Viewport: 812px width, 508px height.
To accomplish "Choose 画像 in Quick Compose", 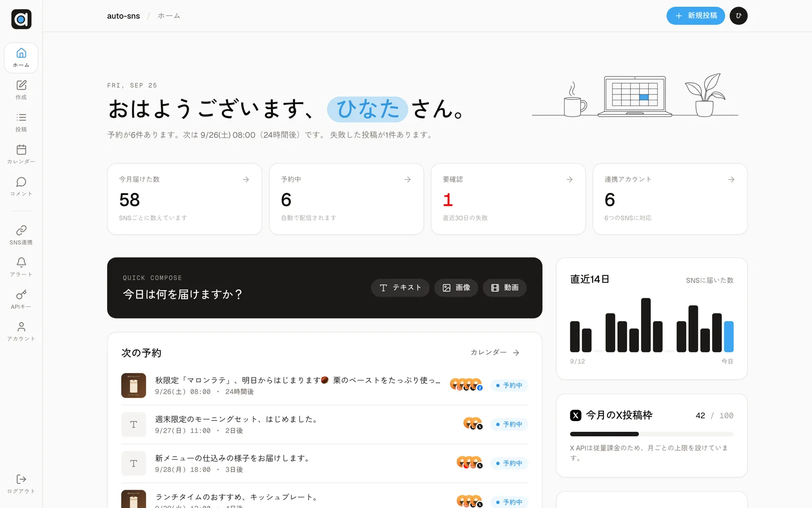I will pos(456,288).
